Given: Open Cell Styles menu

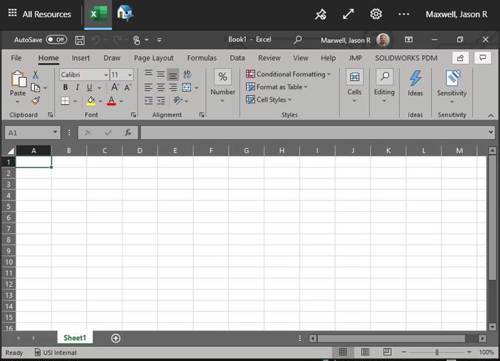Looking at the screenshot, I should pos(269,100).
